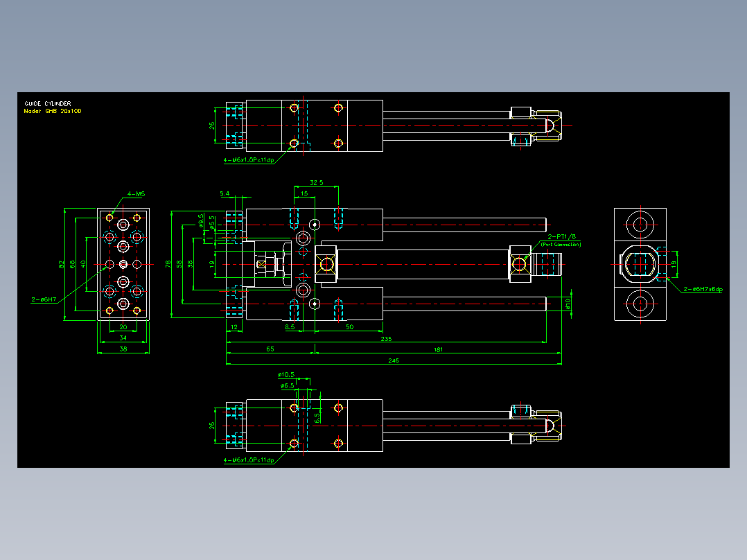Viewport: 747px width, 560px height.
Task: Click the 5.4 dimension value
Action: pyautogui.click(x=225, y=193)
